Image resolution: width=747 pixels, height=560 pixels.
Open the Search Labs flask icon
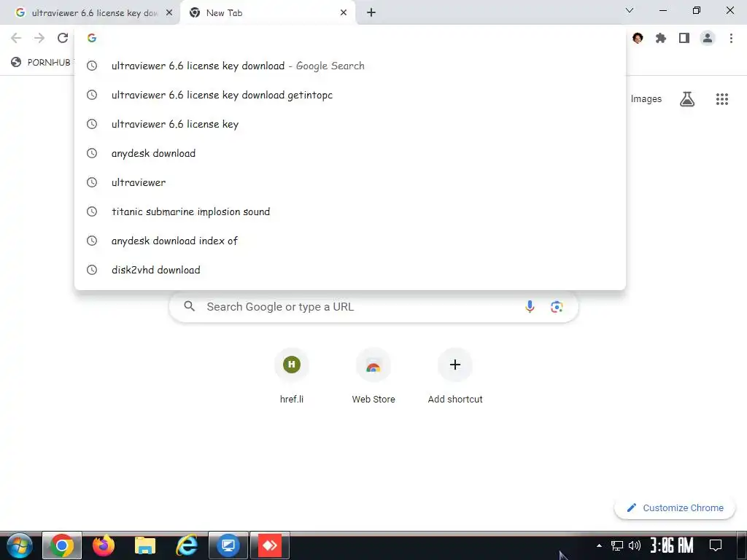point(687,99)
